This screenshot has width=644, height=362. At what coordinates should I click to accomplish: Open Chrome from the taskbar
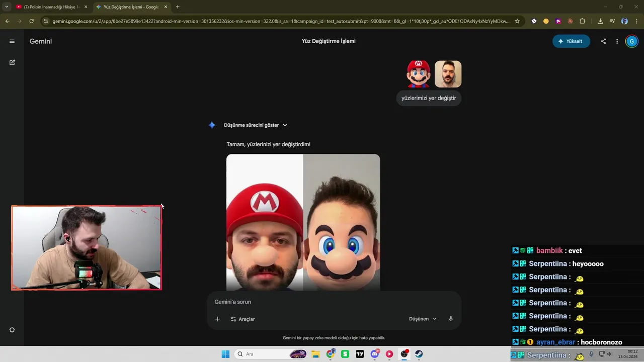330,354
